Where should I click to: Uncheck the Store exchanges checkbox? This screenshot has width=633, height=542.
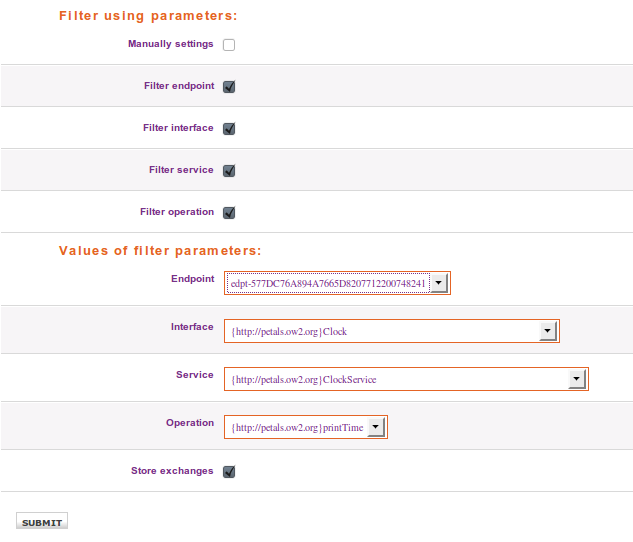[229, 472]
